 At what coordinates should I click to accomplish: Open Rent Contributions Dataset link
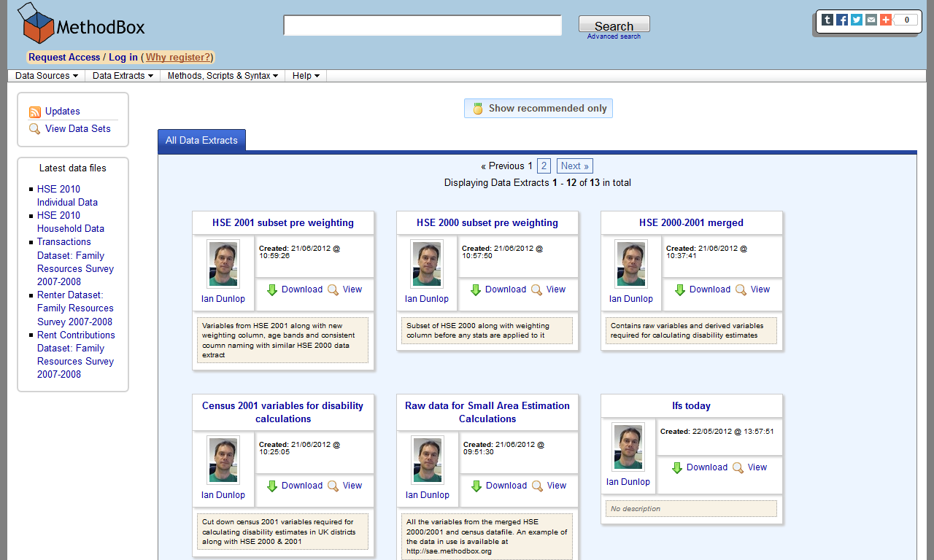pyautogui.click(x=76, y=354)
